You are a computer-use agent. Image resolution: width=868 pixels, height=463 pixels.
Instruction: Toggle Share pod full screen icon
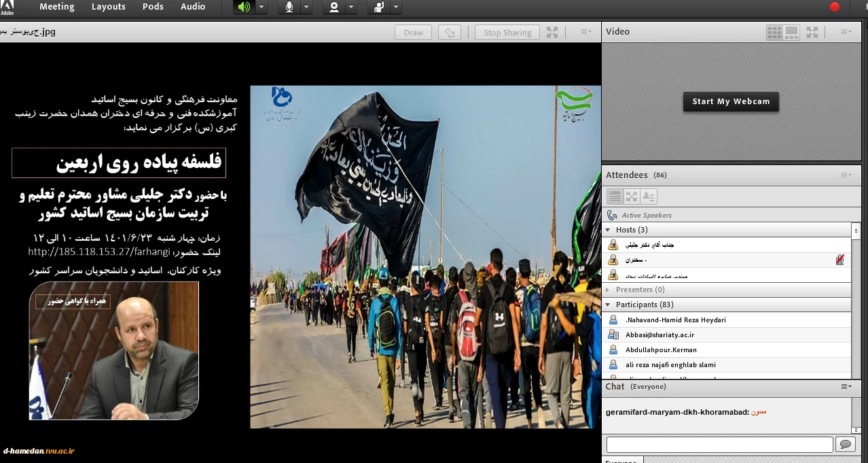coord(552,33)
